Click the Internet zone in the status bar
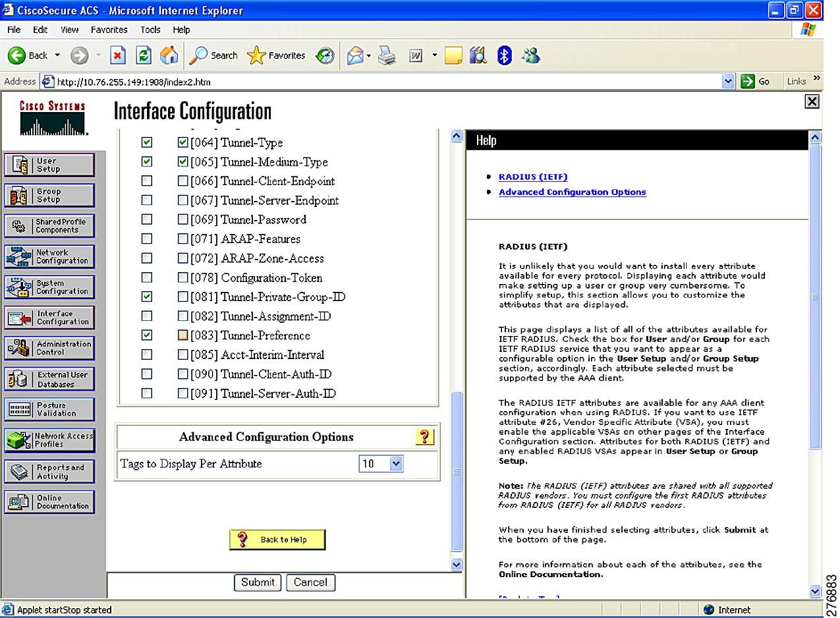The image size is (840, 618). pos(728,610)
